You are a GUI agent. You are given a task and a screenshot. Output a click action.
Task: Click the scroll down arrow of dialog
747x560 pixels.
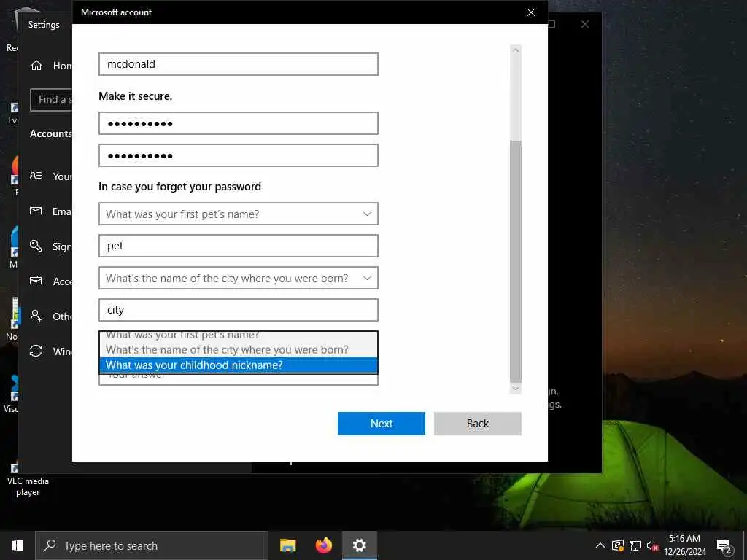tap(516, 389)
